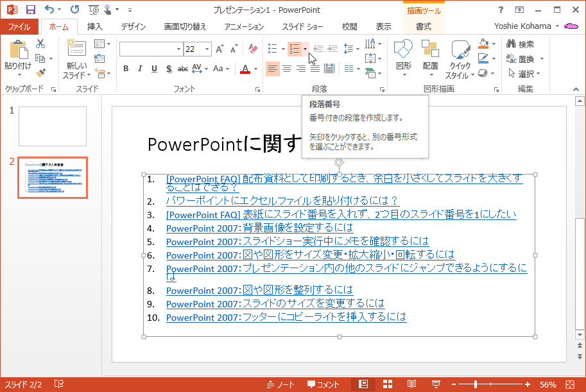The image size is (586, 392).
Task: Click shape fill color bucket
Action: click(x=483, y=44)
